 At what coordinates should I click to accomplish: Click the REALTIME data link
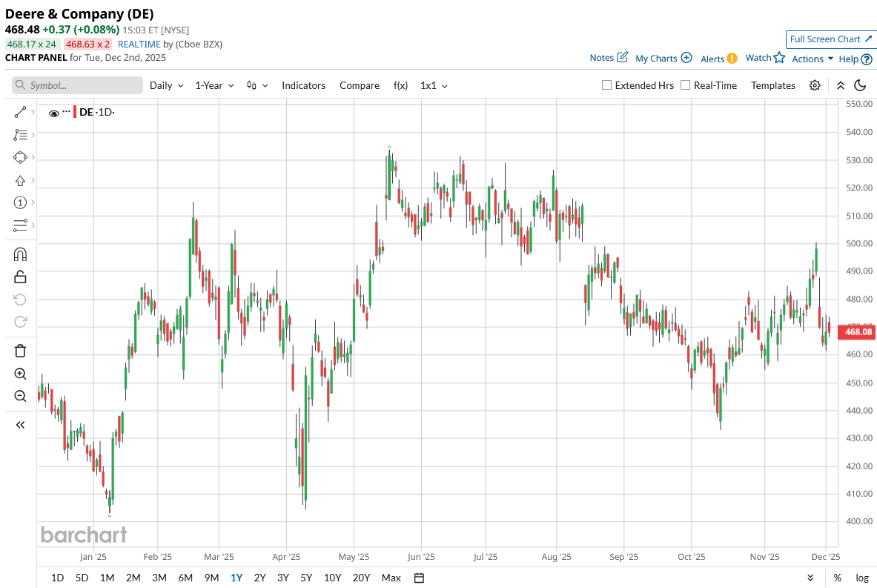pyautogui.click(x=139, y=44)
